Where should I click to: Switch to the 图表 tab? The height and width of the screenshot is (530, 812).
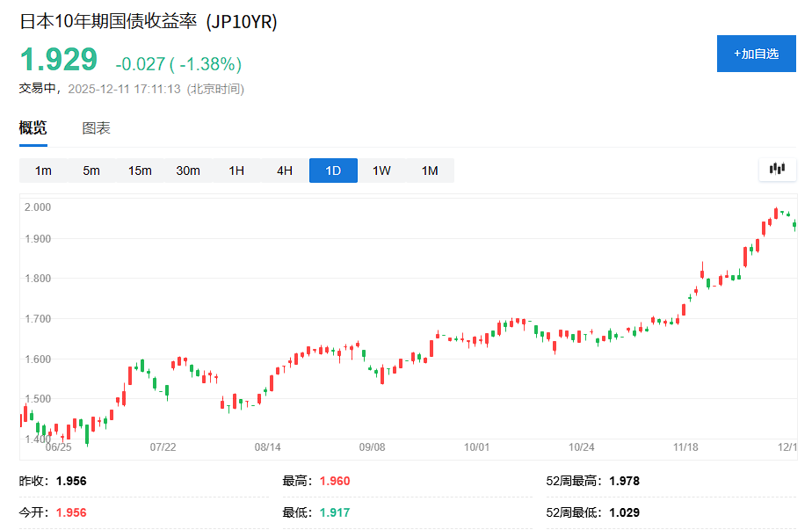98,127
